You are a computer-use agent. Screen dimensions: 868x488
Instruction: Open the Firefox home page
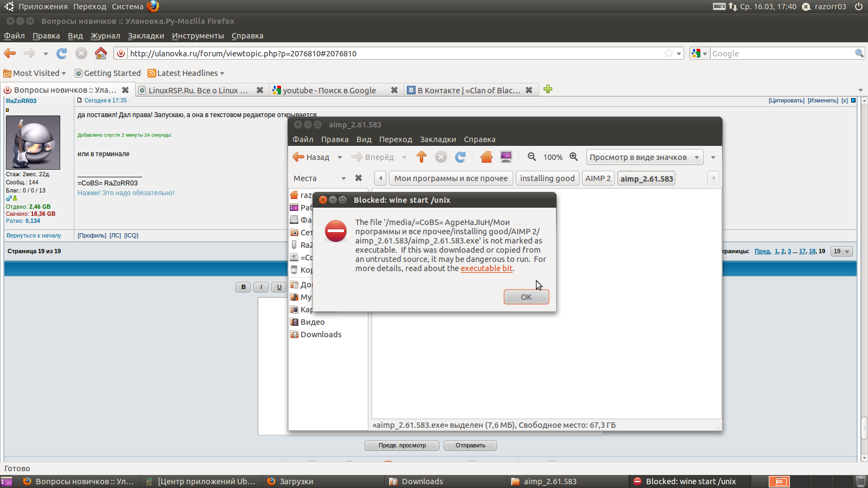(x=100, y=53)
